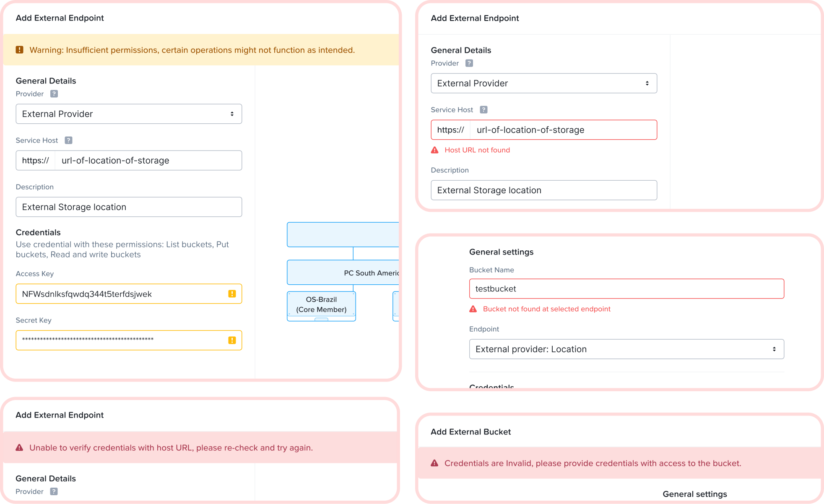This screenshot has width=824, height=504.
Task: Click the orange warning icon in Insufficient permissions banner
Action: 19,50
